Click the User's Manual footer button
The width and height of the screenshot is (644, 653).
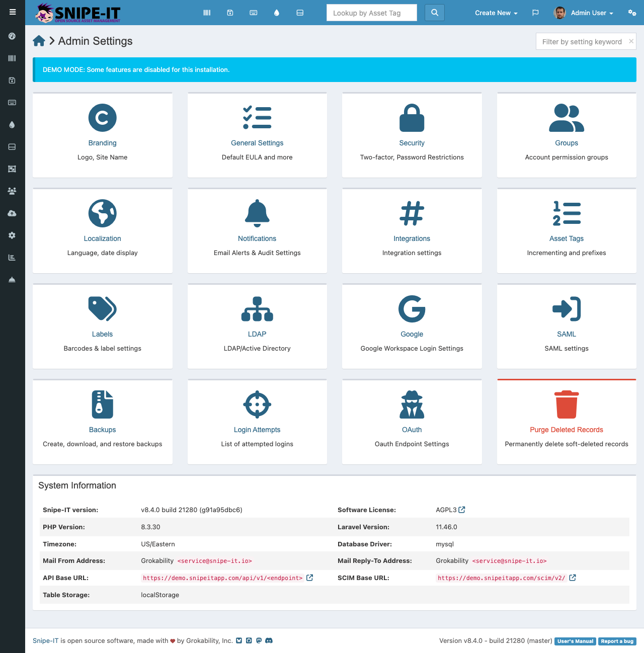coord(576,641)
